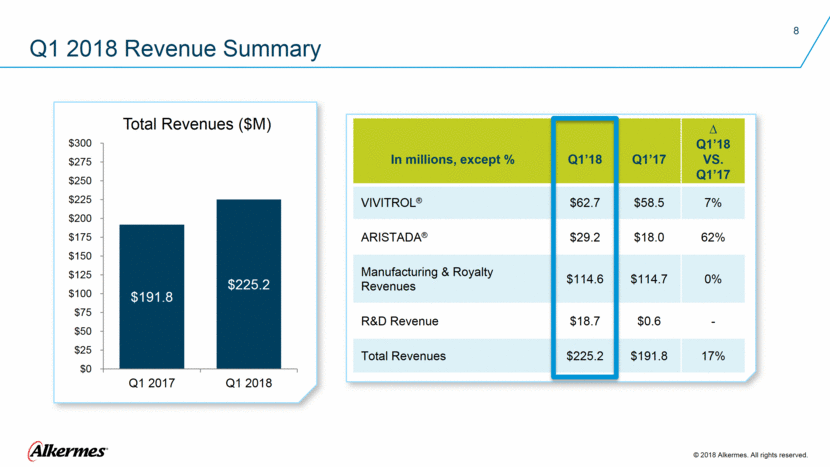Click the R&D Q1'17 value $0.6

(649, 321)
